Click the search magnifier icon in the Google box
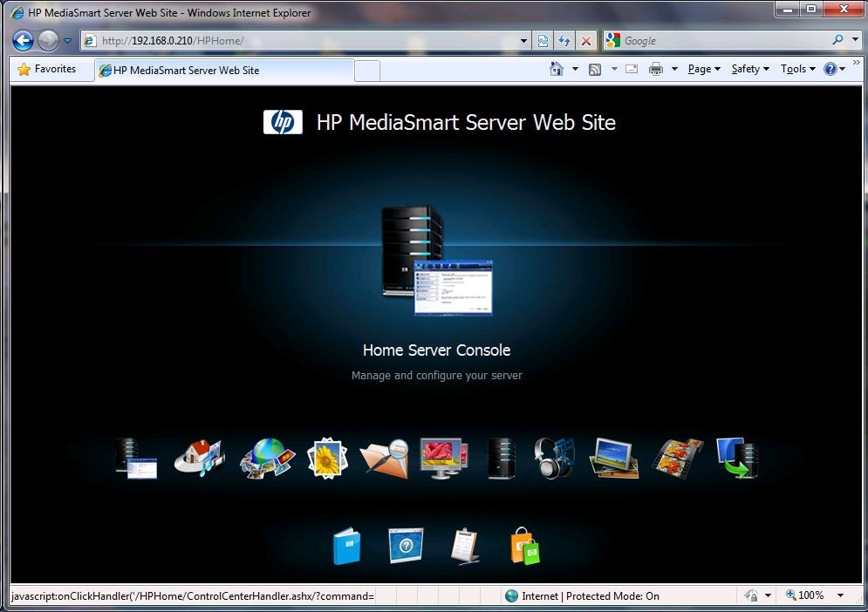This screenshot has height=612, width=868. coord(838,40)
